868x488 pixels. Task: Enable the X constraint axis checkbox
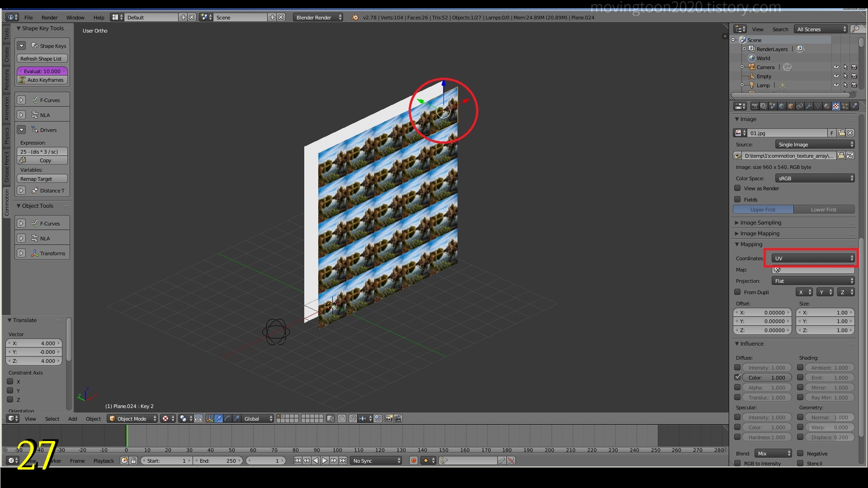point(10,381)
